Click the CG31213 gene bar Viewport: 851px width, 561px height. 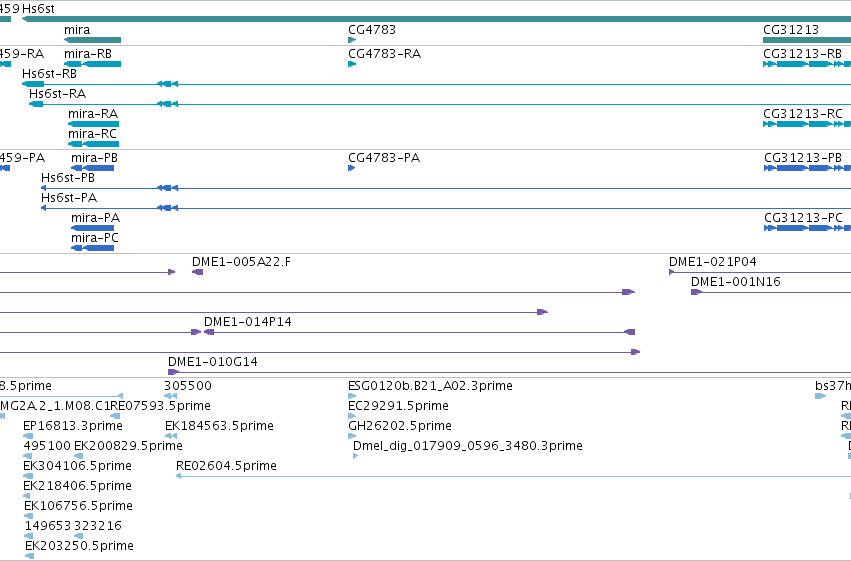pos(806,40)
